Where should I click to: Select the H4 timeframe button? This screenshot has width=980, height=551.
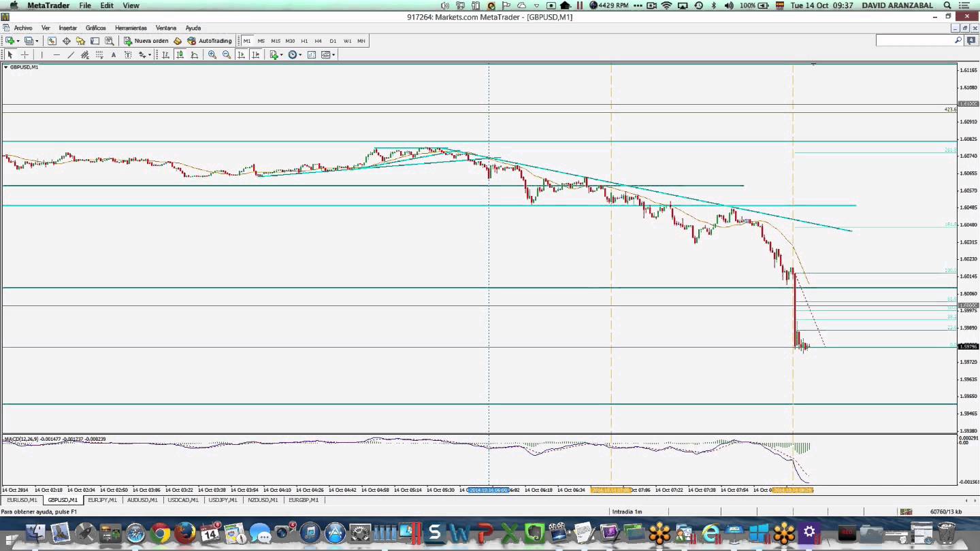(318, 41)
